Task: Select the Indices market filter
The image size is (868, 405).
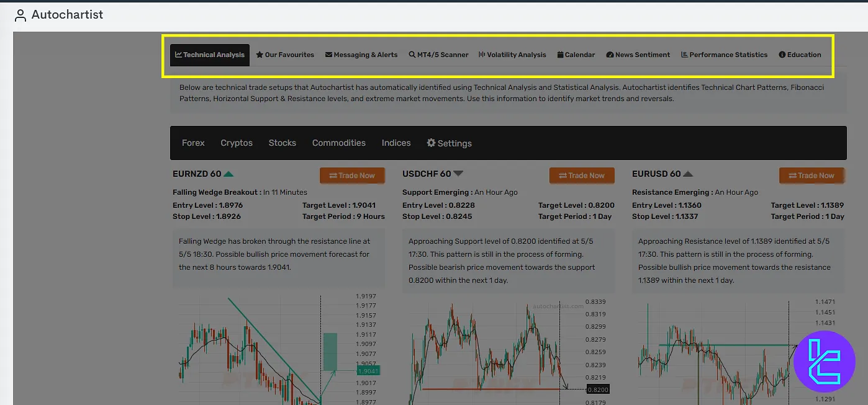Action: [396, 143]
